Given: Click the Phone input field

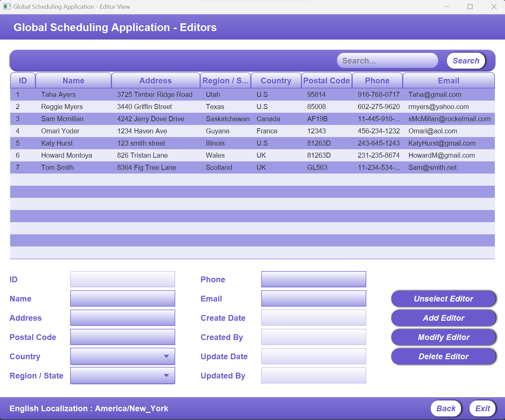Looking at the screenshot, I should coord(313,279).
